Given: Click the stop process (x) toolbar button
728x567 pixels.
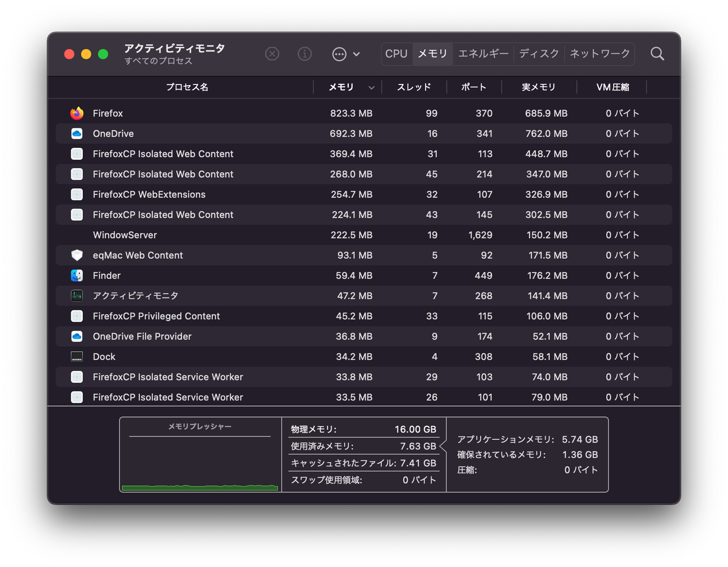Looking at the screenshot, I should pos(272,54).
